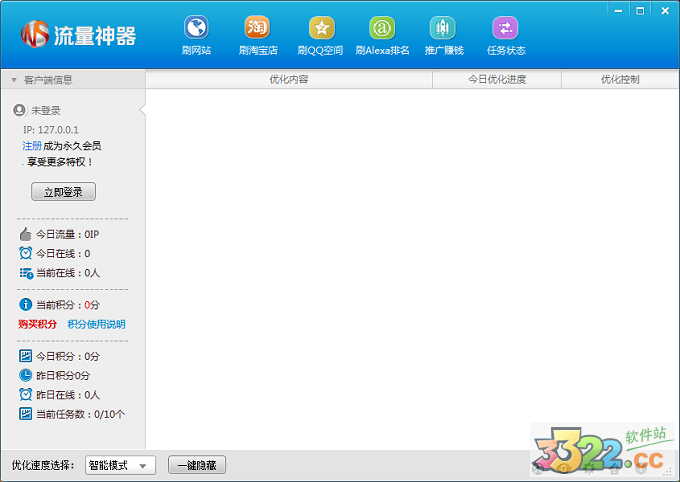680x482 pixels.
Task: Click the 任务状态 label text
Action: (506, 51)
